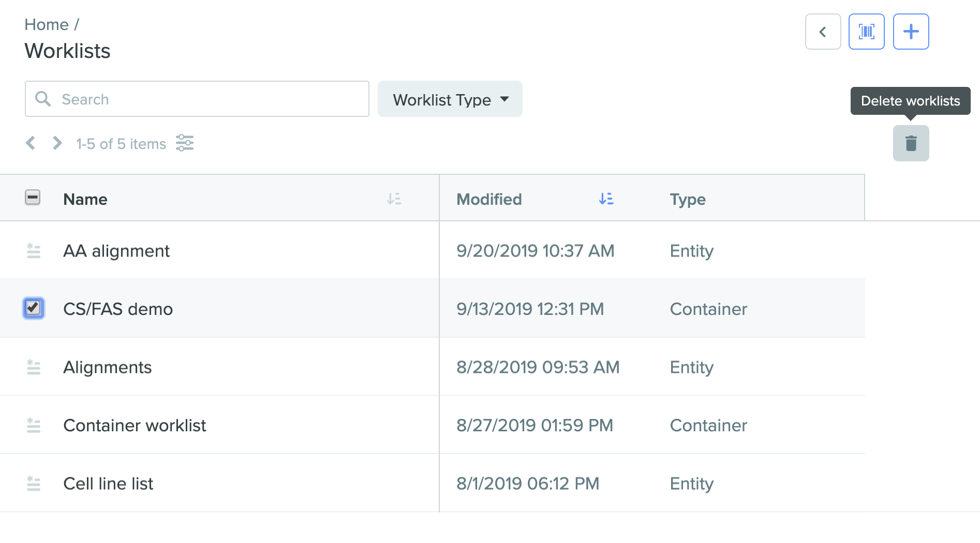Click date 8/27/2019 01:59 PM
This screenshot has width=980, height=543.
click(535, 425)
